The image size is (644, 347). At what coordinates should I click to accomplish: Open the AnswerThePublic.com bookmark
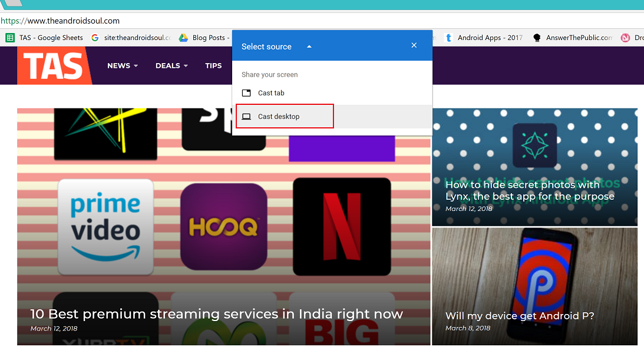pyautogui.click(x=573, y=38)
